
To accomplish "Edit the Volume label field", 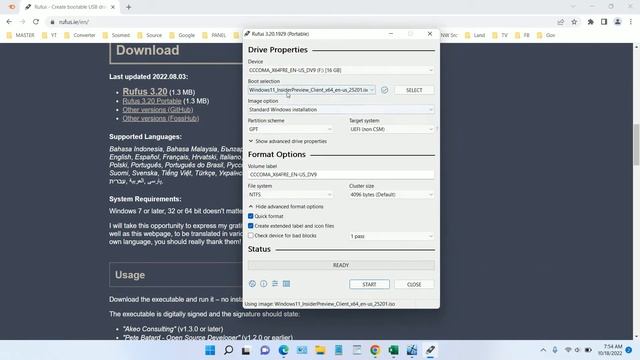I will [x=341, y=174].
